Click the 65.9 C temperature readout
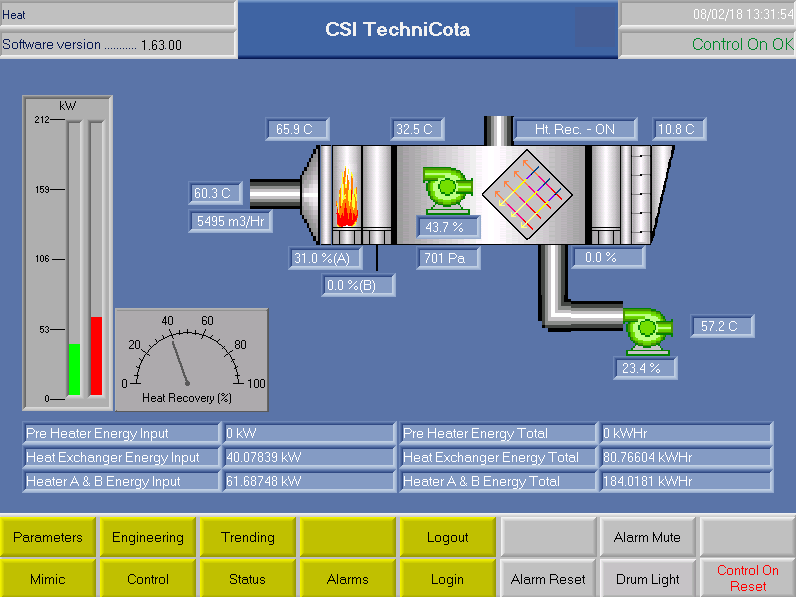This screenshot has width=796, height=597. [x=297, y=129]
